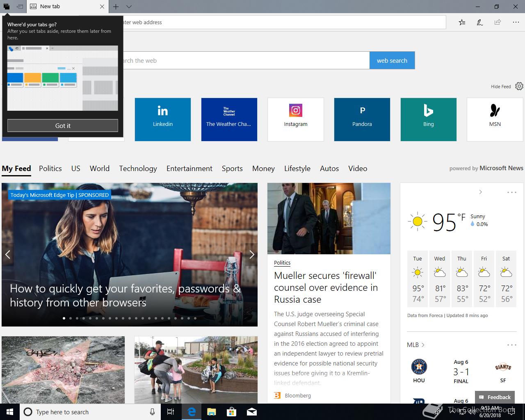The width and height of the screenshot is (525, 420).
Task: Switch to the Money feed tab
Action: [263, 169]
